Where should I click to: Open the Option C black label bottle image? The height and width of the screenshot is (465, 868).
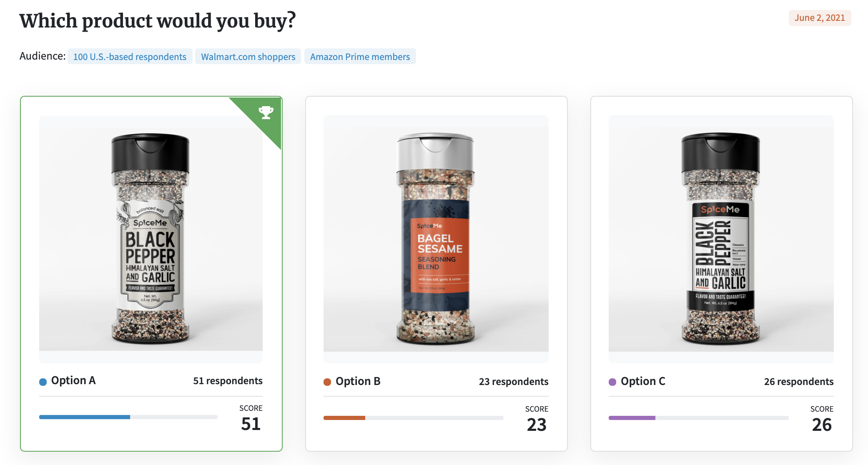(721, 233)
